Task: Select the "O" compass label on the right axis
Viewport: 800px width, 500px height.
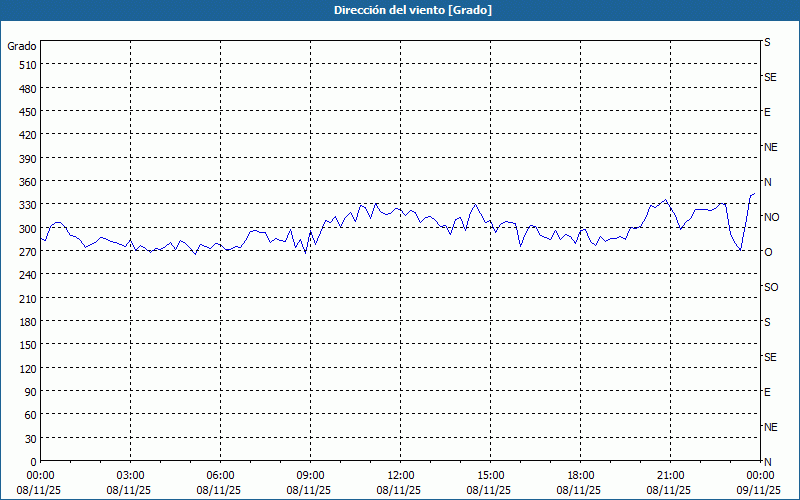Action: (768, 252)
